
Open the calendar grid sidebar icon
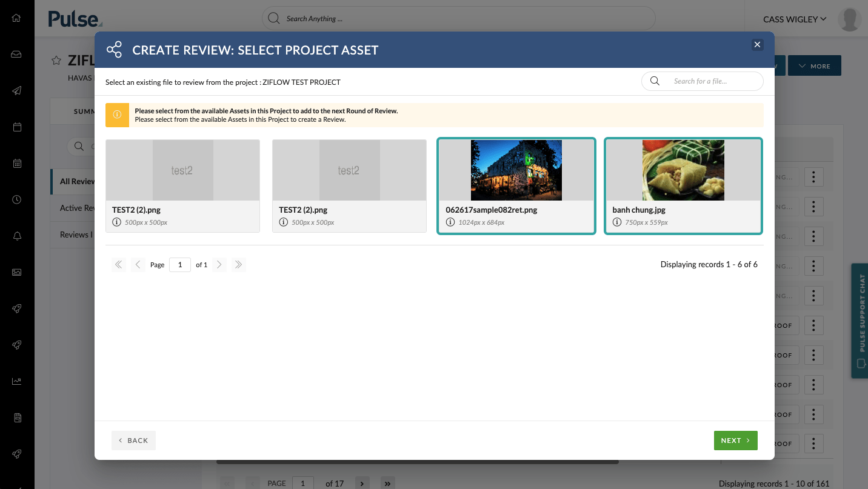pos(17,164)
